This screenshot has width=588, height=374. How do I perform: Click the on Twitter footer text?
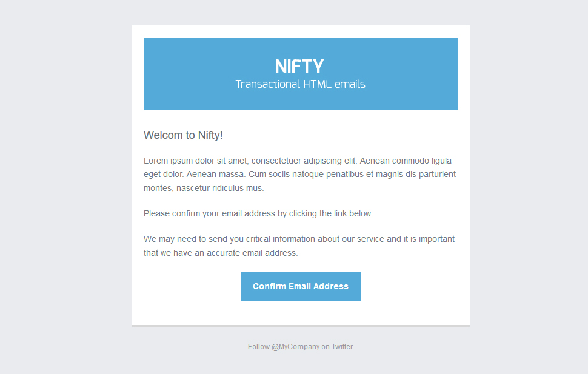pos(336,346)
